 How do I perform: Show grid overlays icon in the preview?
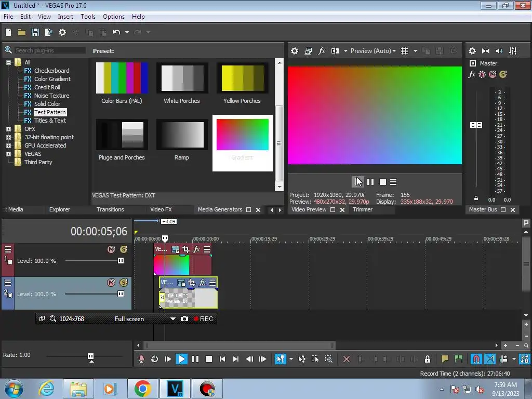pyautogui.click(x=404, y=51)
